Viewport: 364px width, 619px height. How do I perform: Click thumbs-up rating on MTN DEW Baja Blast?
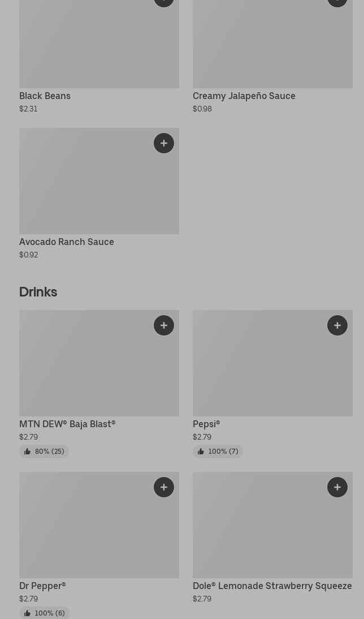44,452
